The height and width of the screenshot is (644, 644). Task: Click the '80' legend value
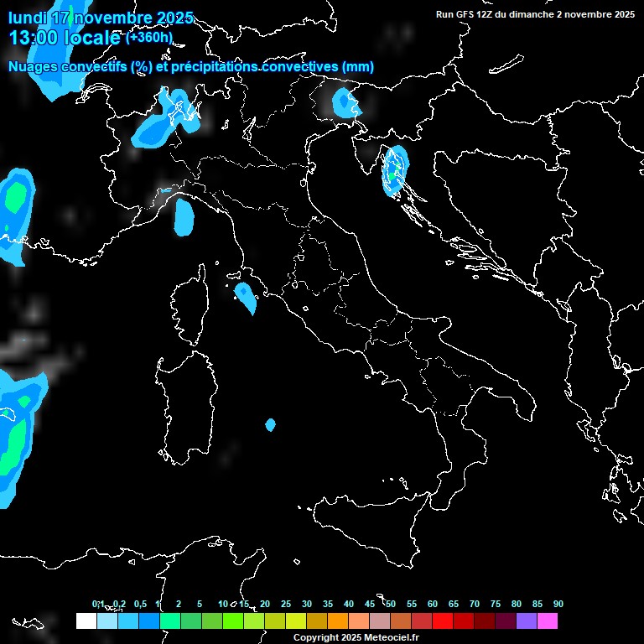[x=517, y=604]
